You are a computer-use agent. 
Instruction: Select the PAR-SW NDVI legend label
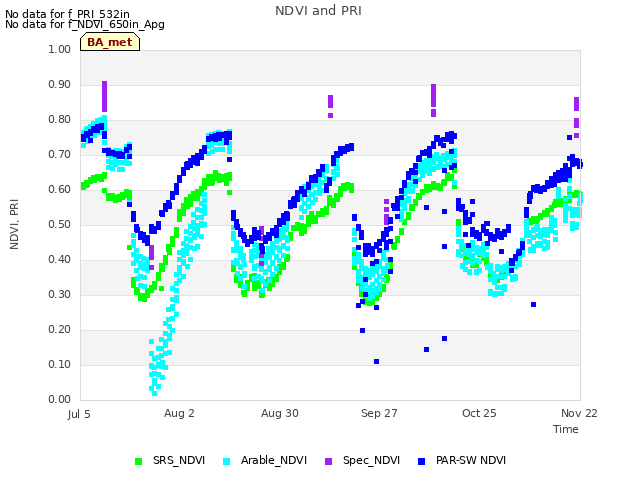pyautogui.click(x=471, y=460)
